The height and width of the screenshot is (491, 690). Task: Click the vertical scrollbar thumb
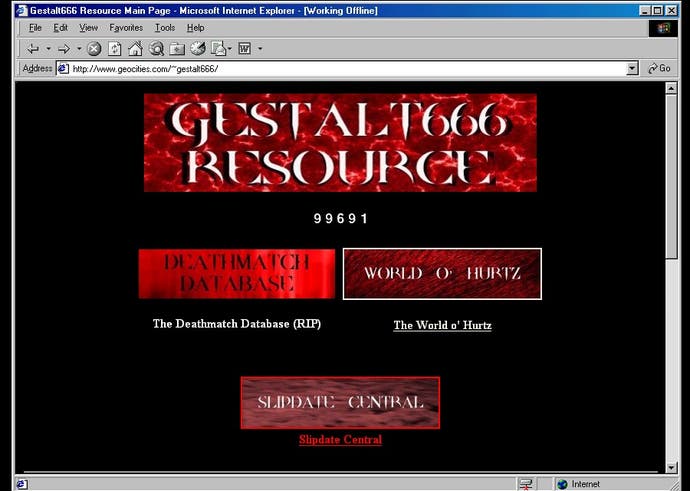coord(671,177)
